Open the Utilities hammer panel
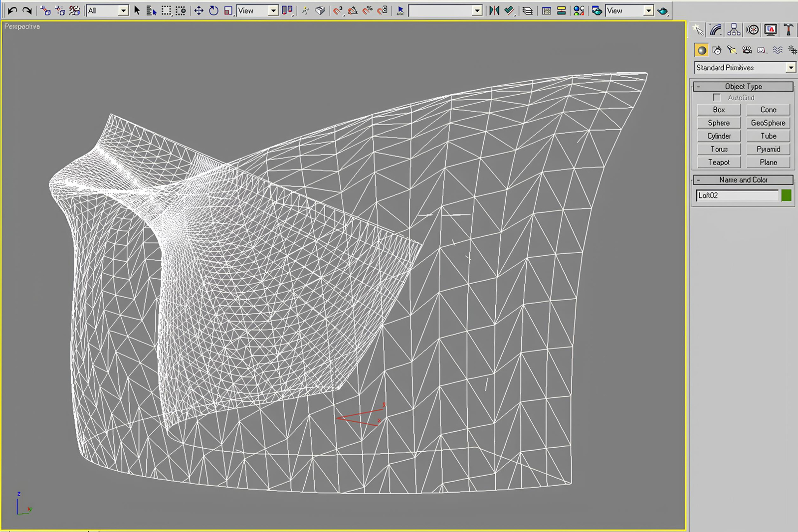The width and height of the screenshot is (798, 532). [x=789, y=30]
